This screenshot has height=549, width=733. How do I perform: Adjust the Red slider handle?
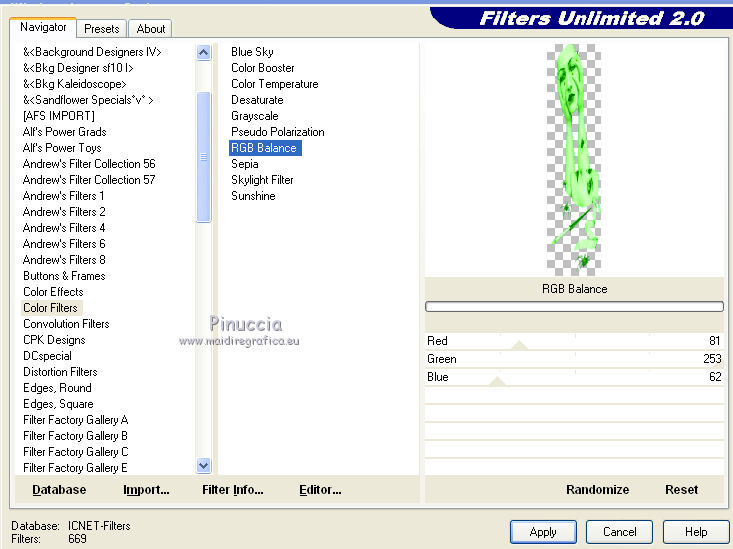point(519,346)
